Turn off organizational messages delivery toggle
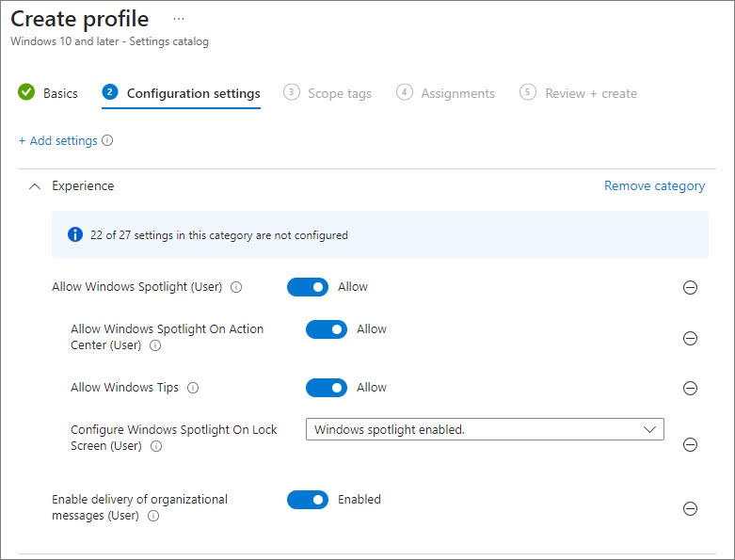735x560 pixels. tap(308, 500)
